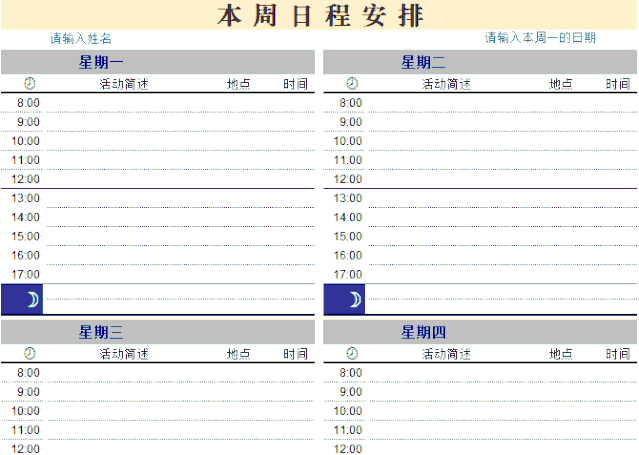Select the 11:00 cell in 星期四
Viewport: 639px width, 455px height.
pos(348,430)
